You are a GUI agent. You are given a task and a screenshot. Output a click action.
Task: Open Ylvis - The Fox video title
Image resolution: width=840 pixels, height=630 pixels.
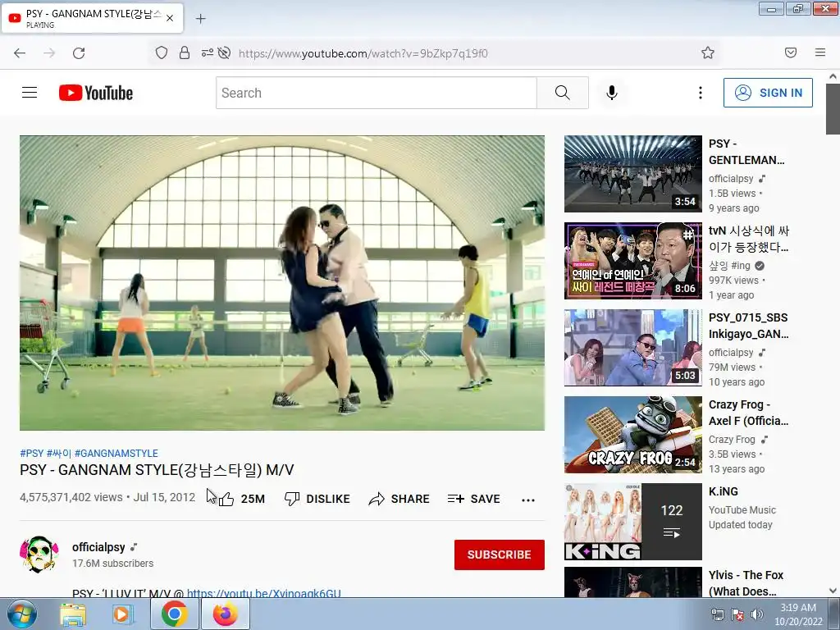[746, 583]
